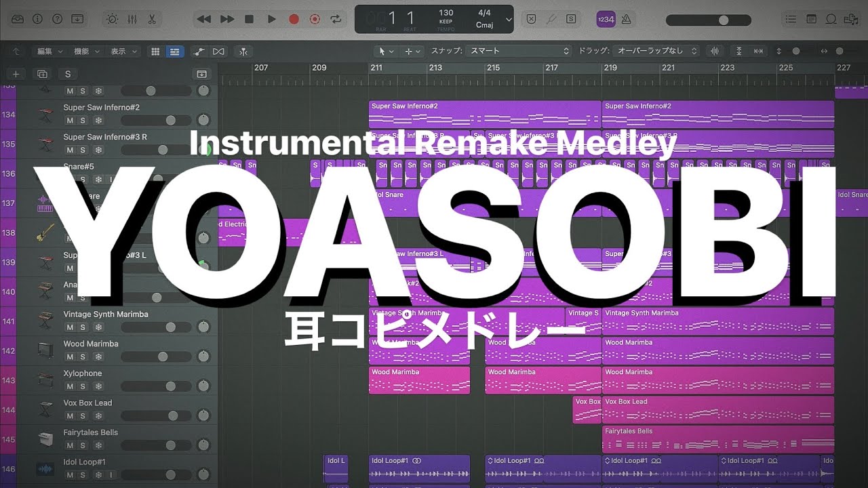Click the add track plus button
The width and height of the screenshot is (868, 488).
tap(16, 74)
